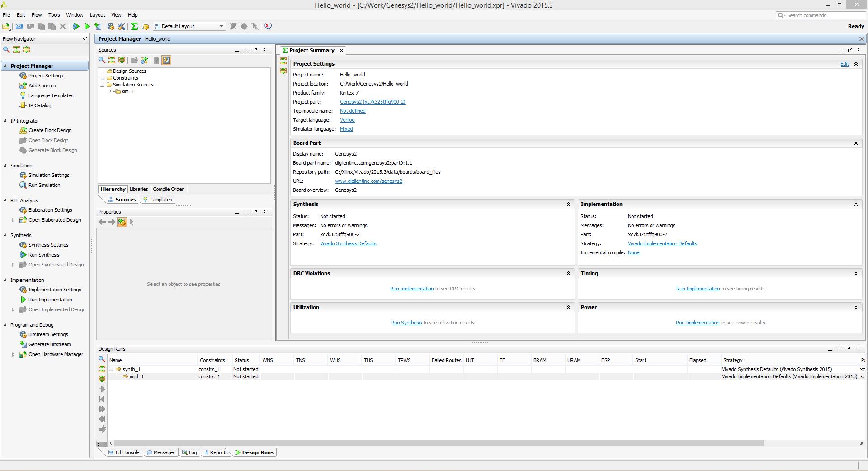
Task: Collapse the Board Part summary section
Action: coord(856,143)
